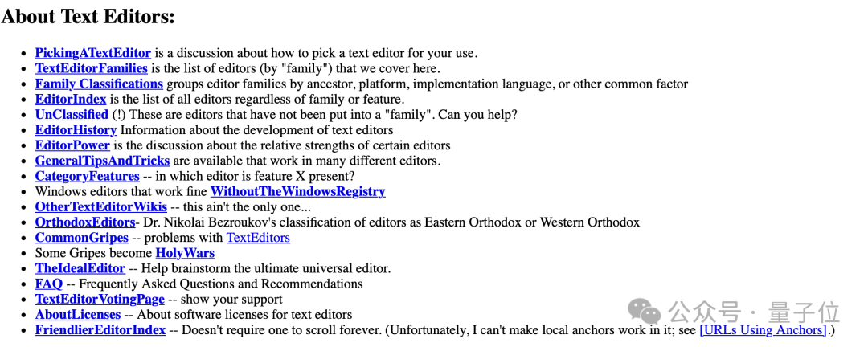The height and width of the screenshot is (347, 868).
Task: Open the EditorPower discussion link
Action: 72,145
